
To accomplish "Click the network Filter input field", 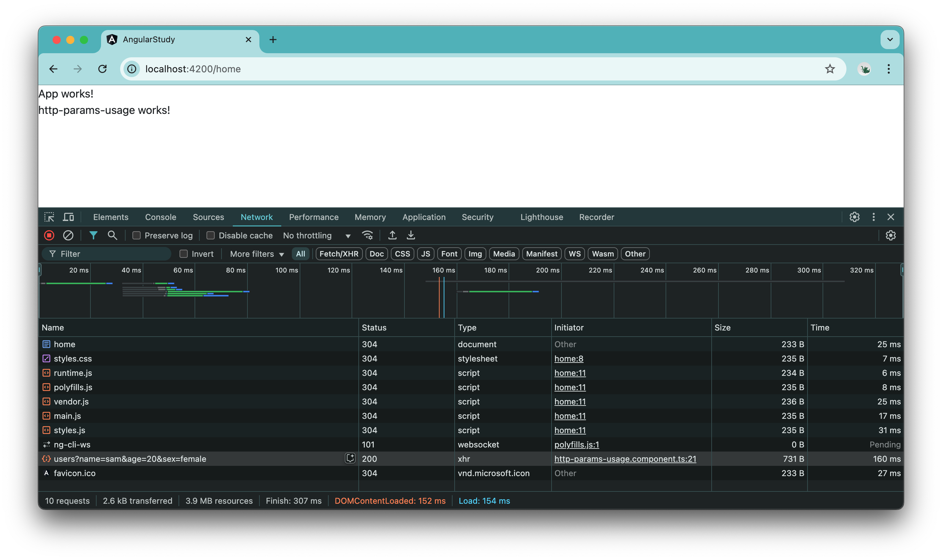I will (x=107, y=254).
